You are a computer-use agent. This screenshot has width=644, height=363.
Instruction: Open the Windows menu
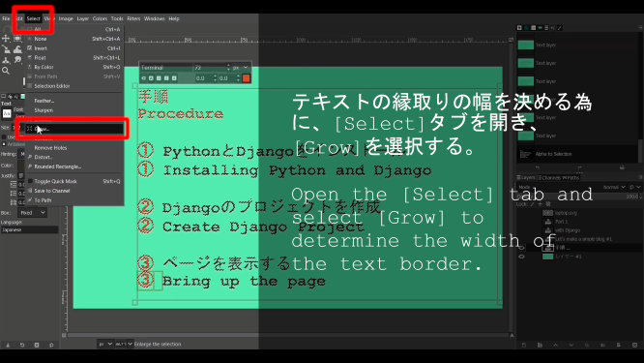coord(155,18)
